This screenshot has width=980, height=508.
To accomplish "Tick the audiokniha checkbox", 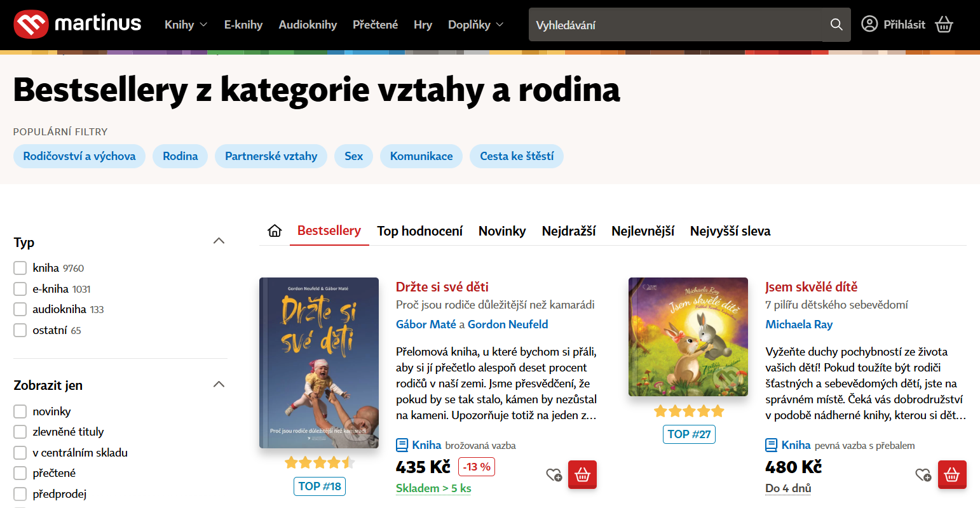I will click(20, 309).
